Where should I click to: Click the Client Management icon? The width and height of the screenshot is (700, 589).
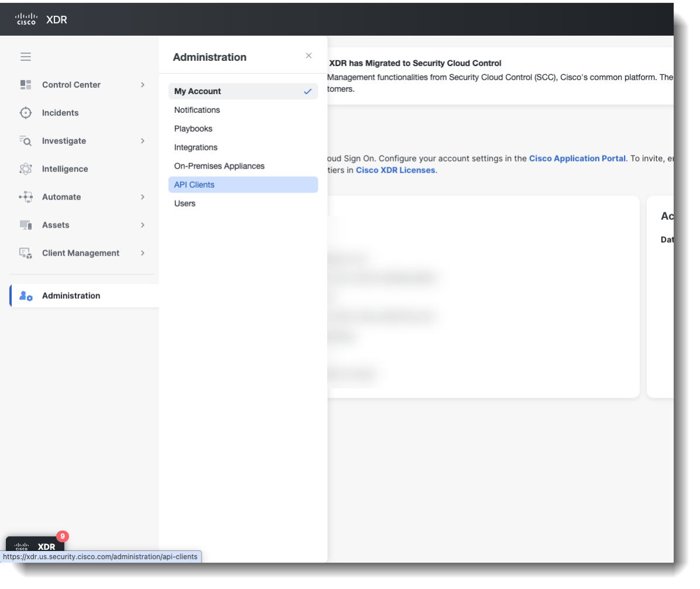click(x=26, y=253)
